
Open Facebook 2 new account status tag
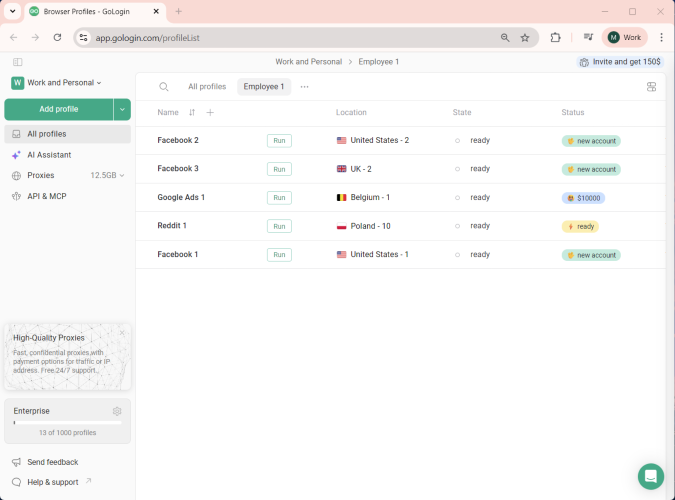591,141
